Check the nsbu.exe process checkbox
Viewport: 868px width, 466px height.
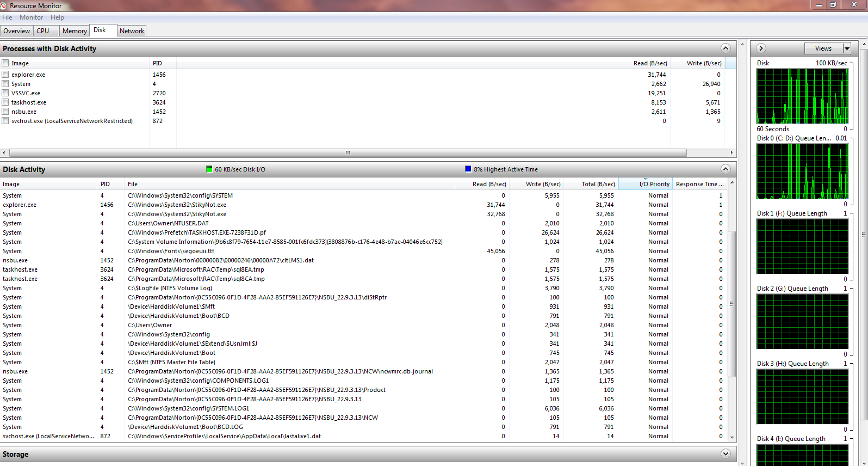(5, 112)
